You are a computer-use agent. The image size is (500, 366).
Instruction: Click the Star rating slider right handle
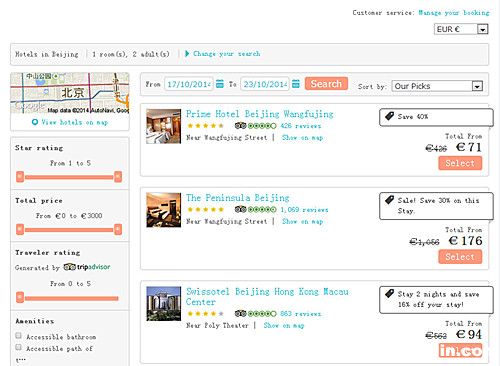118,177
